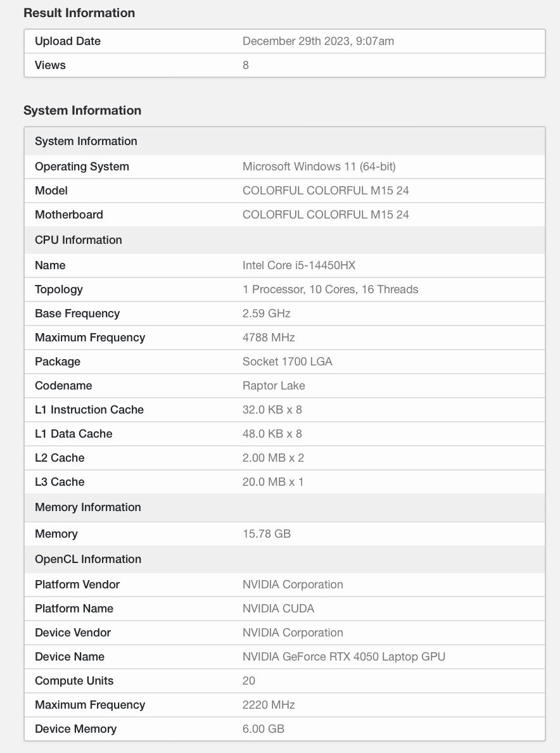Click the Package value Socket 1700 LGA
The width and height of the screenshot is (560, 753).
tap(287, 362)
